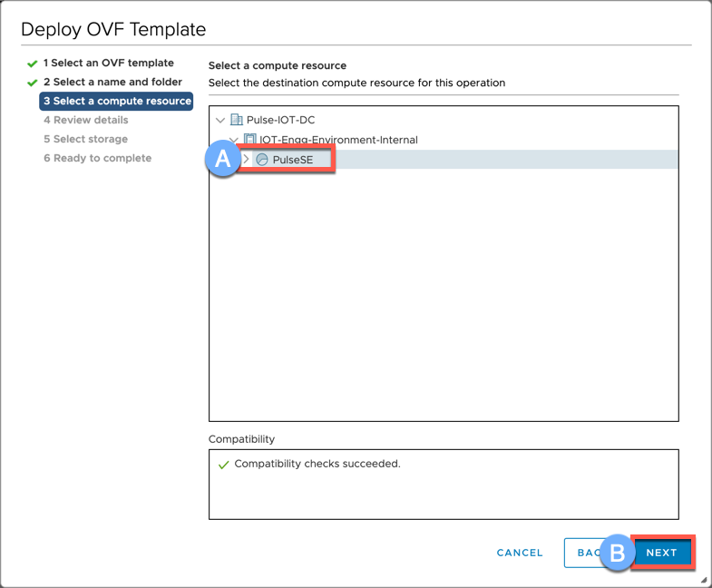The height and width of the screenshot is (588, 712).
Task: Click the Pulse-IOT-DC datacenter icon
Action: [x=236, y=120]
